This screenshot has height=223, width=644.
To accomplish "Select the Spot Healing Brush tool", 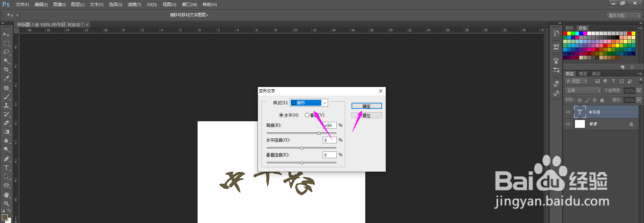I will click(x=6, y=88).
